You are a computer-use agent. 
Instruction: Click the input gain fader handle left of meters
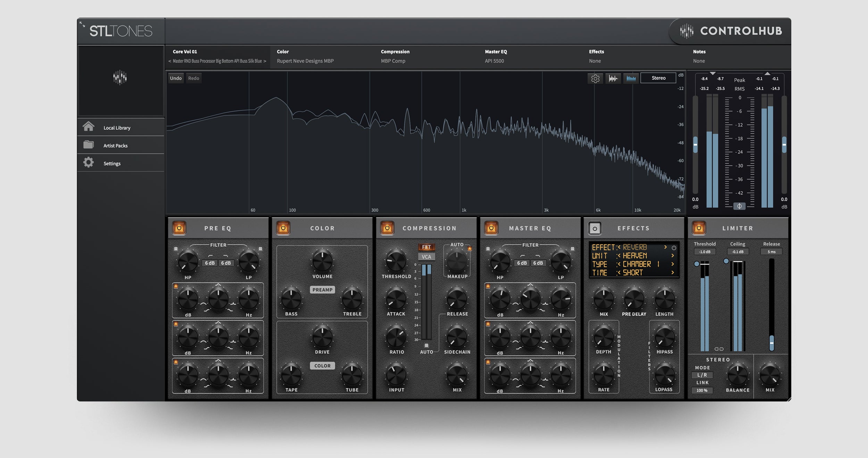[695, 144]
